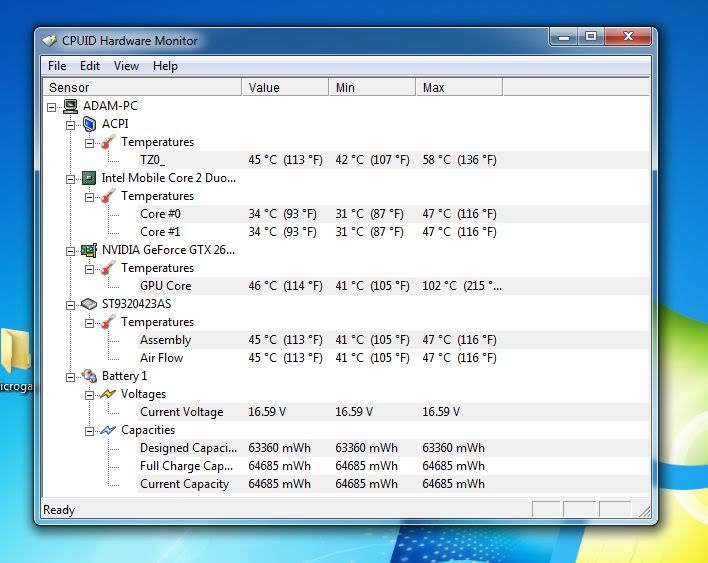Image resolution: width=708 pixels, height=563 pixels.
Task: Click the Capacities graph icon
Action: [108, 430]
